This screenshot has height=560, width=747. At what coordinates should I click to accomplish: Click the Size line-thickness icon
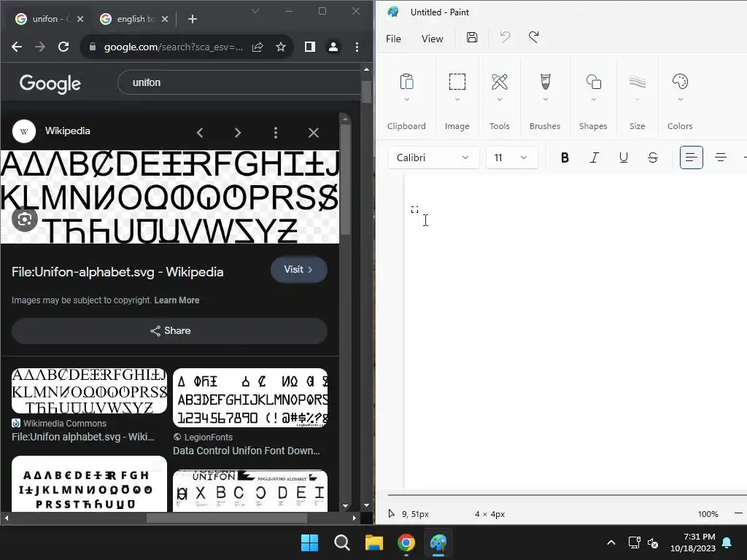tap(638, 82)
